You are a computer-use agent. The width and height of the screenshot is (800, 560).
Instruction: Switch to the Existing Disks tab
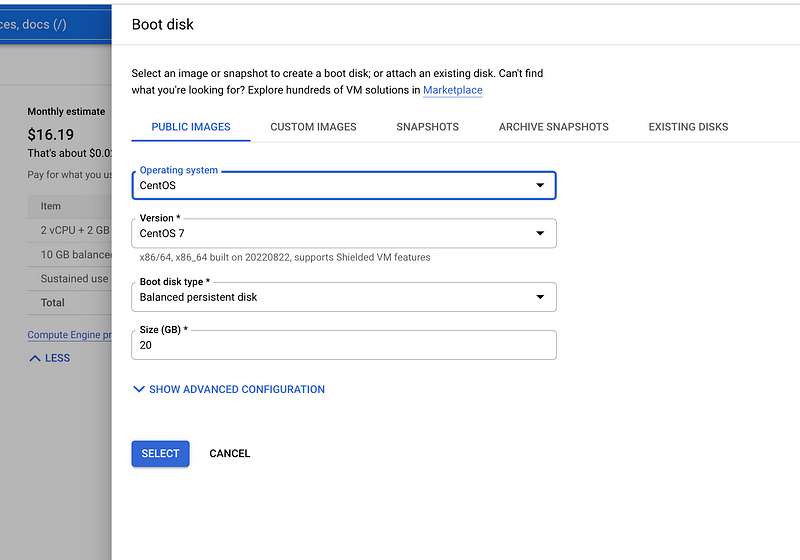click(688, 127)
